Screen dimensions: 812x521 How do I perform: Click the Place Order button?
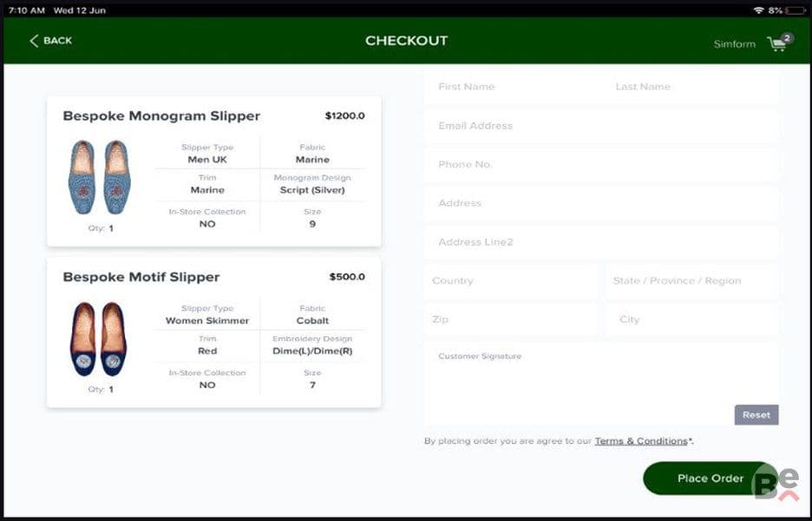coord(710,478)
